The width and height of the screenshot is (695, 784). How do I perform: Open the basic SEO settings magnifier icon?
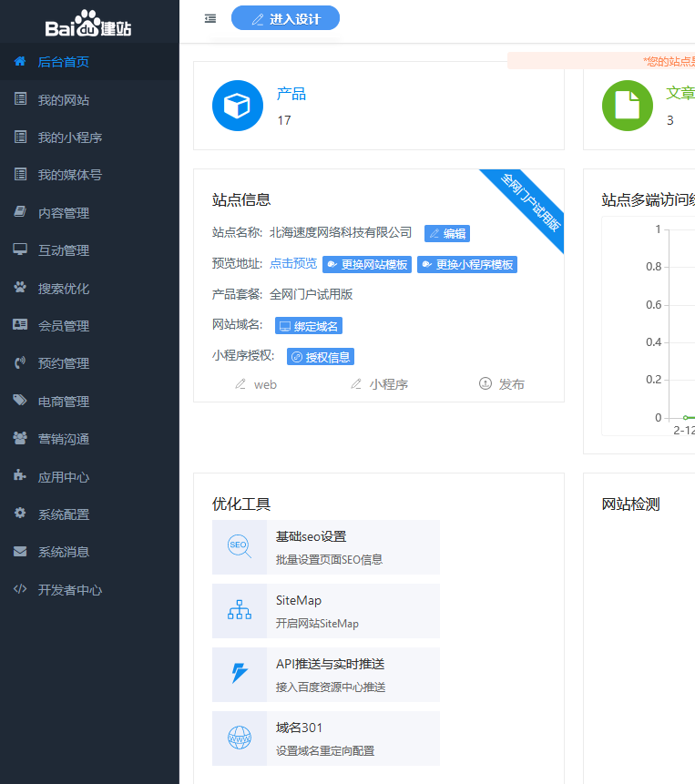pyautogui.click(x=239, y=546)
